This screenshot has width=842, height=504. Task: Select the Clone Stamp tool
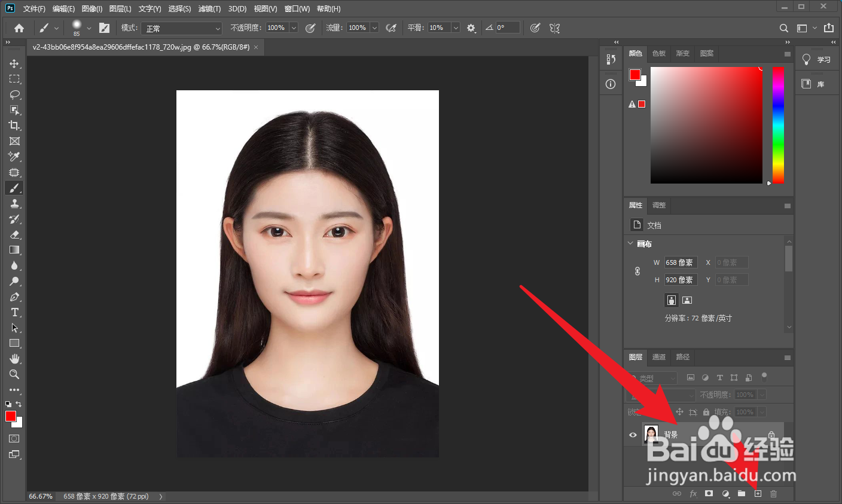pyautogui.click(x=14, y=203)
